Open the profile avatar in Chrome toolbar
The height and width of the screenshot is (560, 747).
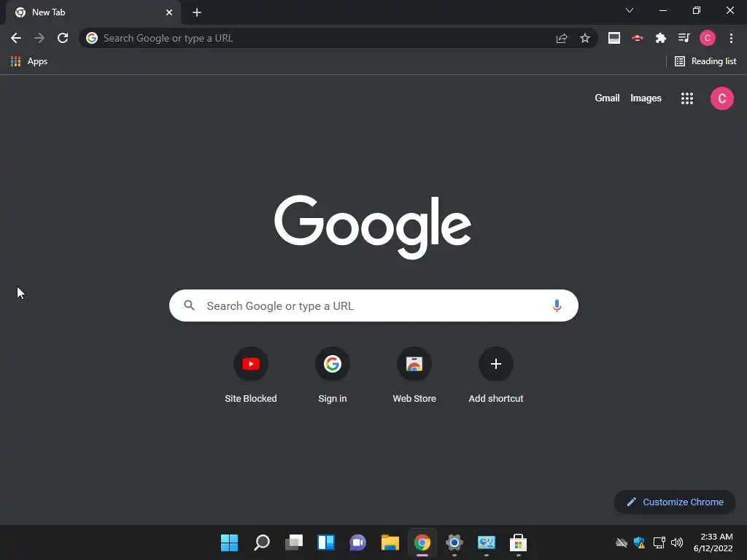[x=708, y=38]
